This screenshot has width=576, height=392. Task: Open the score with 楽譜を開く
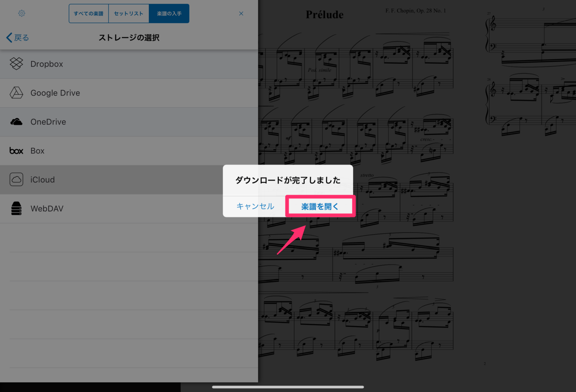[320, 206]
